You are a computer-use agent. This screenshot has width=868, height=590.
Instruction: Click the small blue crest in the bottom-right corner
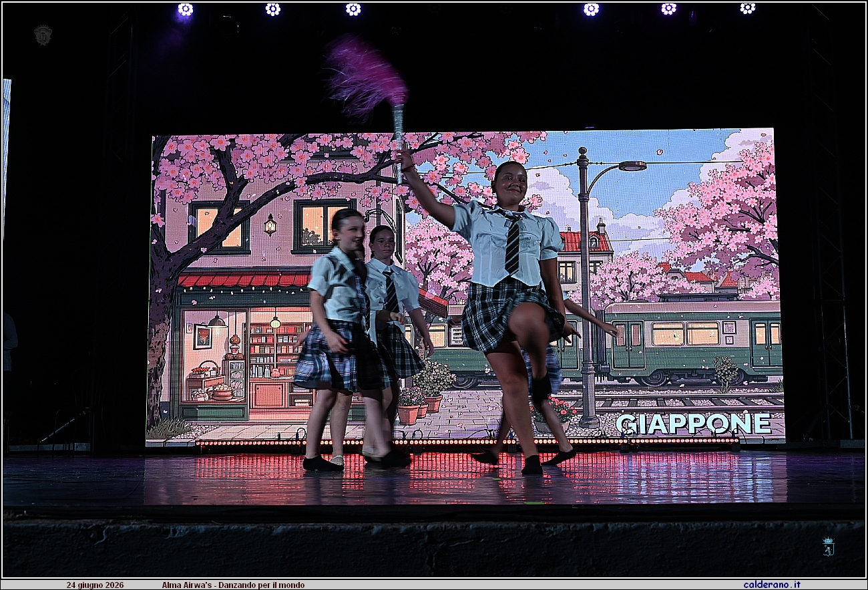[828, 546]
